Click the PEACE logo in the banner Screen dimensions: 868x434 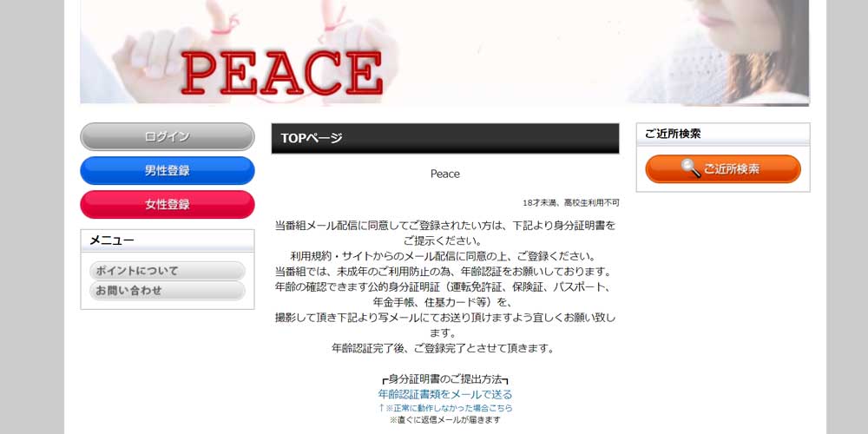click(281, 73)
